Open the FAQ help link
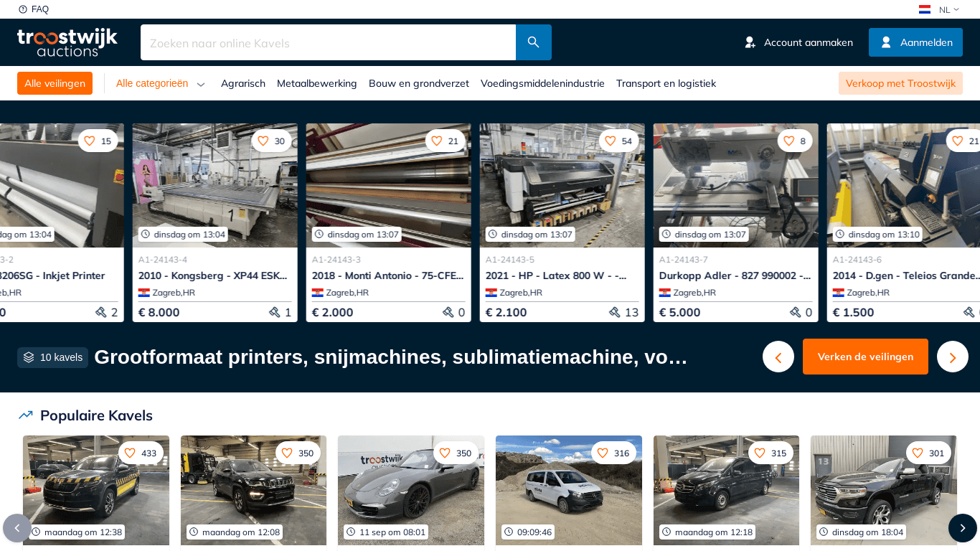The width and height of the screenshot is (980, 551). tap(34, 9)
